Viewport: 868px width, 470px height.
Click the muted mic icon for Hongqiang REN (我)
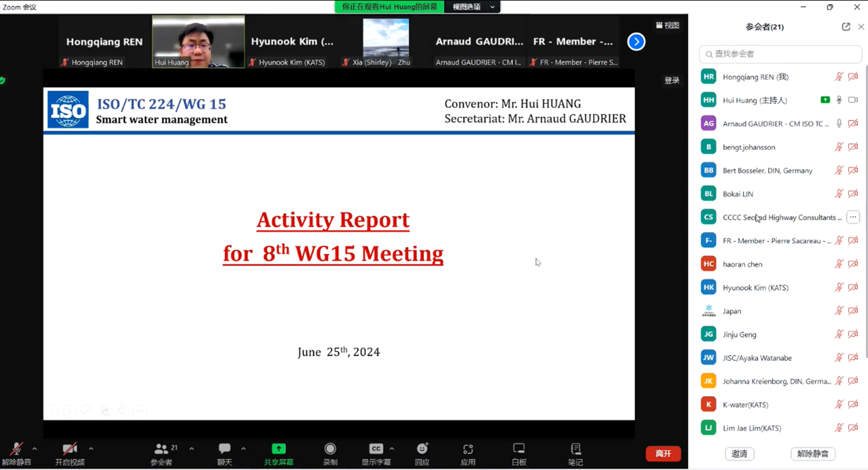pyautogui.click(x=839, y=77)
